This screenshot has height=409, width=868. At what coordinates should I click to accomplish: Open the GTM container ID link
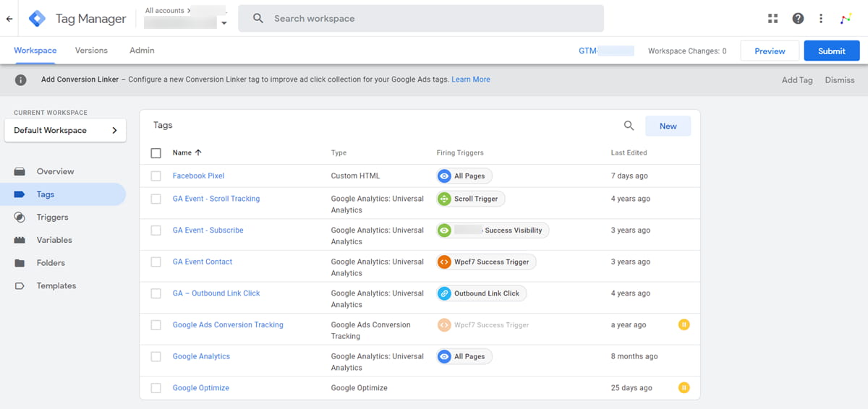coord(606,51)
